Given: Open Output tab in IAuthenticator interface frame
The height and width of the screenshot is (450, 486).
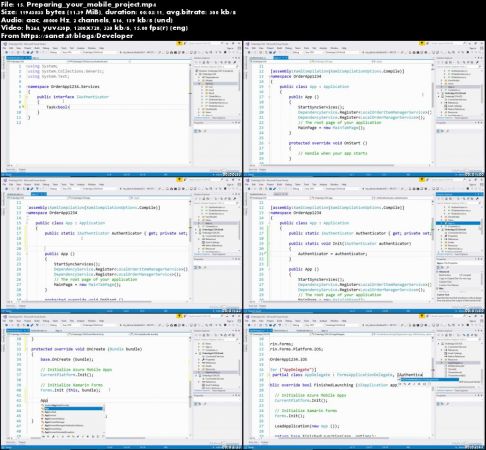Looking at the screenshot, I should click(22, 169).
